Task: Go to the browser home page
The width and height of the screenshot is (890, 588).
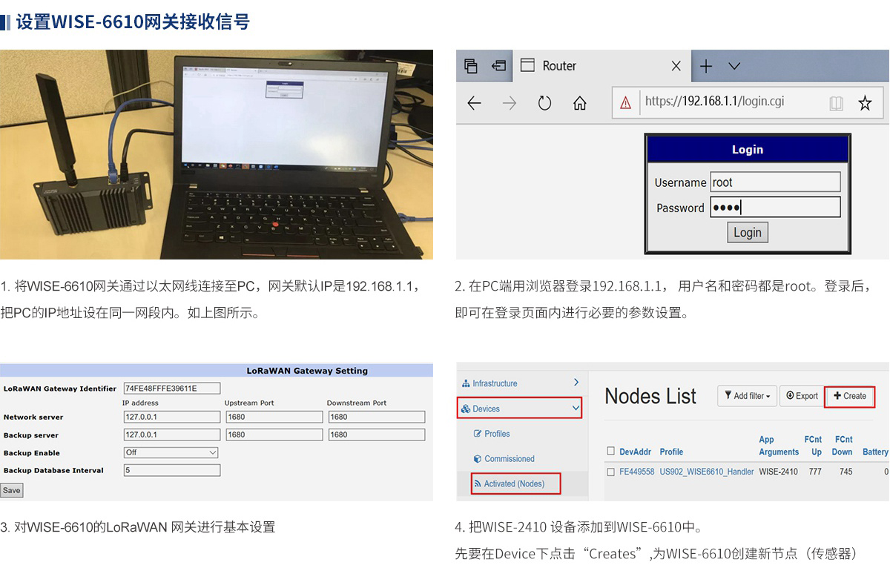Action: click(580, 103)
